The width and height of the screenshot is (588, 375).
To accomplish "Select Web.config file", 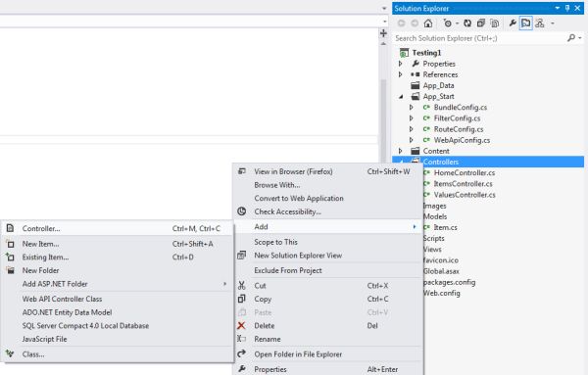I will [442, 293].
